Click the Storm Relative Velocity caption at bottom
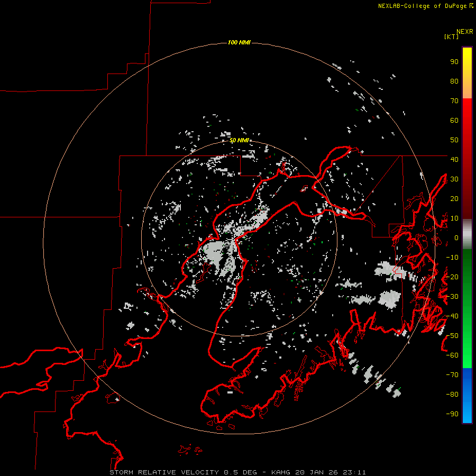Image resolution: width=476 pixels, height=476 pixels. [237, 472]
